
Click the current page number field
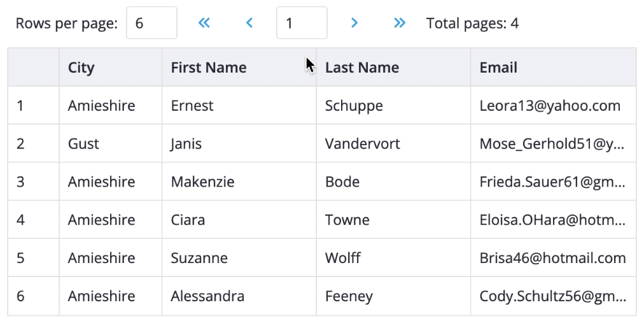click(302, 23)
